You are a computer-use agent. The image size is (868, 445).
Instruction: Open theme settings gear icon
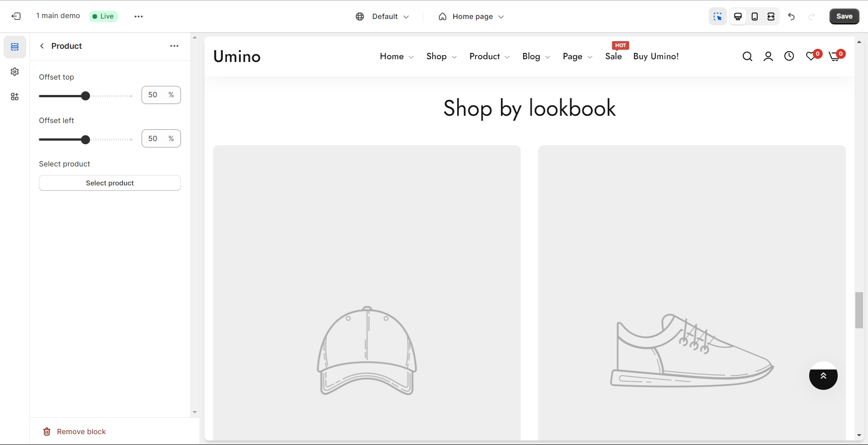15,72
